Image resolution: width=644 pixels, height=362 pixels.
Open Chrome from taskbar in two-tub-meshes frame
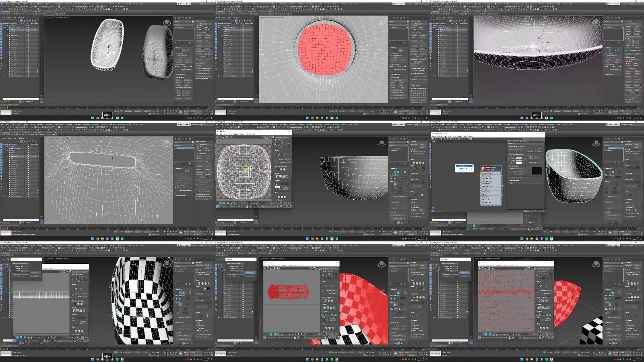click(98, 118)
